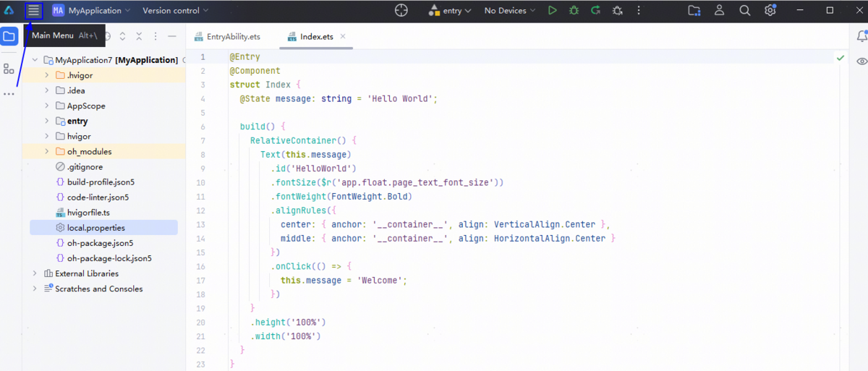Close the Index.ets editor tab

pos(343,37)
